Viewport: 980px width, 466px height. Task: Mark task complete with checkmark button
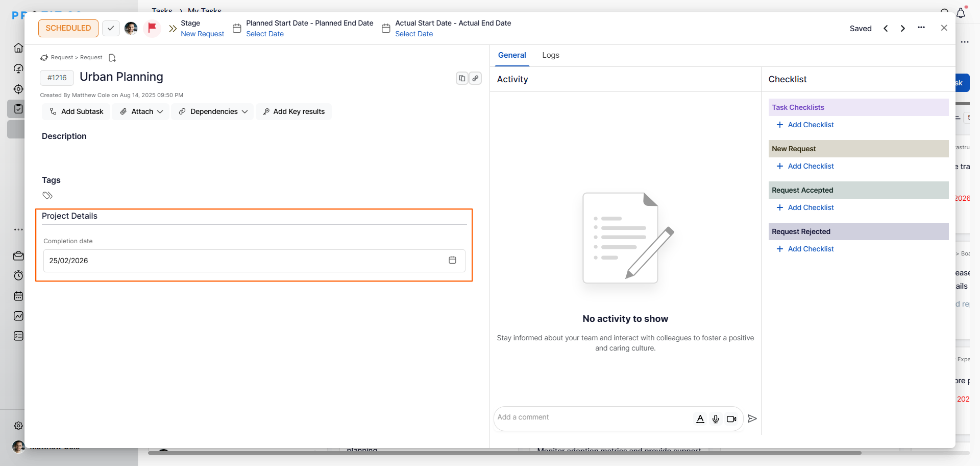tap(111, 28)
